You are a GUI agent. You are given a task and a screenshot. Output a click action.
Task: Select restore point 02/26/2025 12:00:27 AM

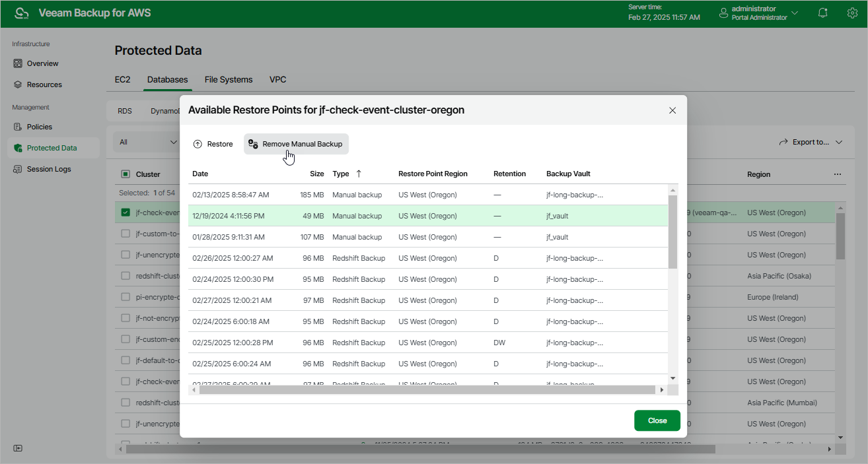(428, 258)
